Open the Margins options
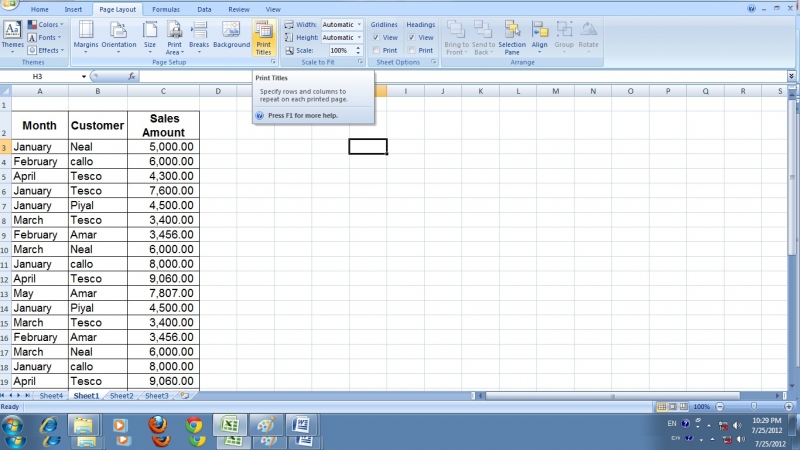Viewport: 800px width, 450px height. point(86,35)
